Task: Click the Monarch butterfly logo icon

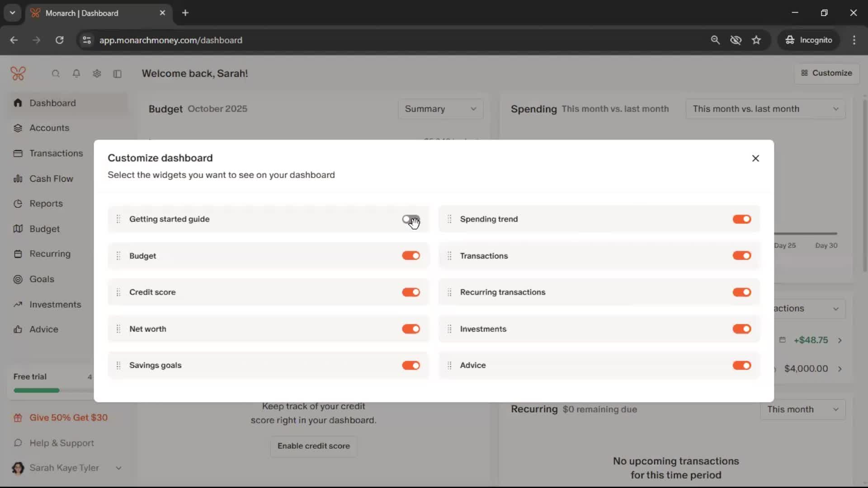Action: tap(18, 73)
